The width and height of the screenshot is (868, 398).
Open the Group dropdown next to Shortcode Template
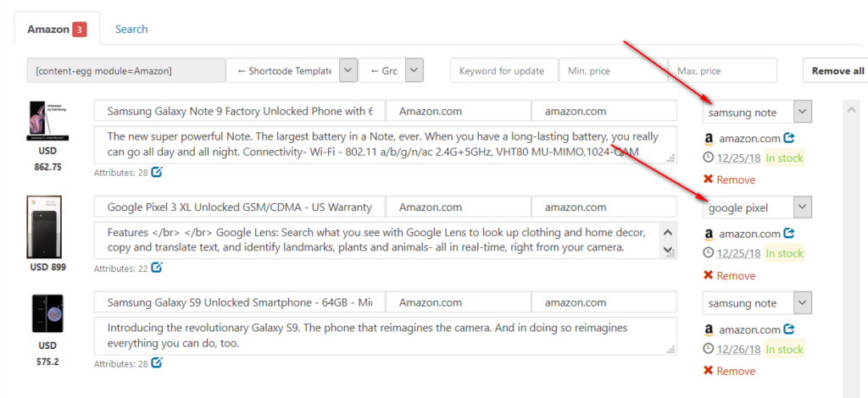(x=415, y=71)
